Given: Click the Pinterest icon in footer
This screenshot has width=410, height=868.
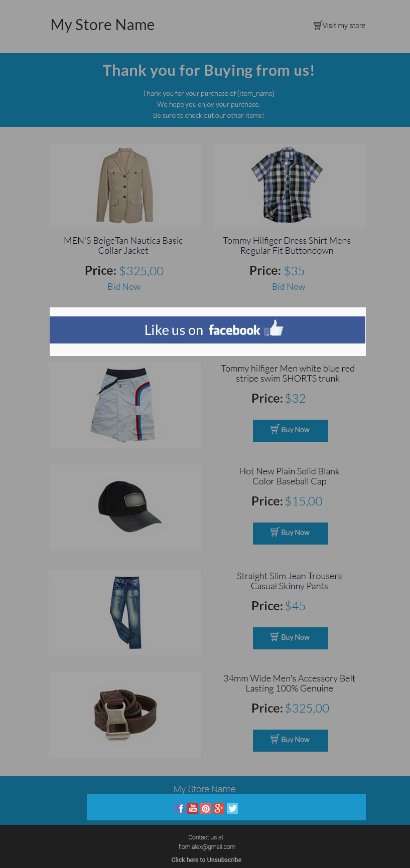Looking at the screenshot, I should 206,808.
